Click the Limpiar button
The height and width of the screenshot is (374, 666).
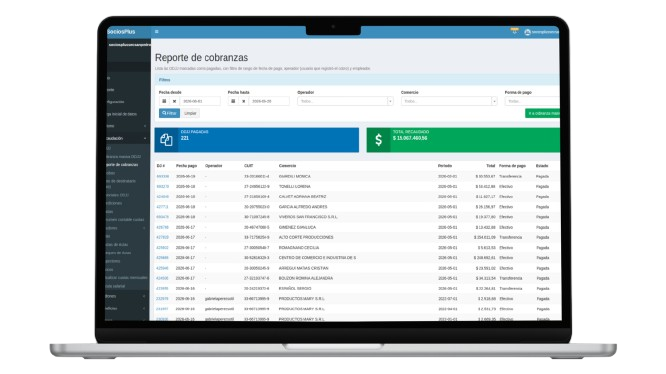point(190,113)
